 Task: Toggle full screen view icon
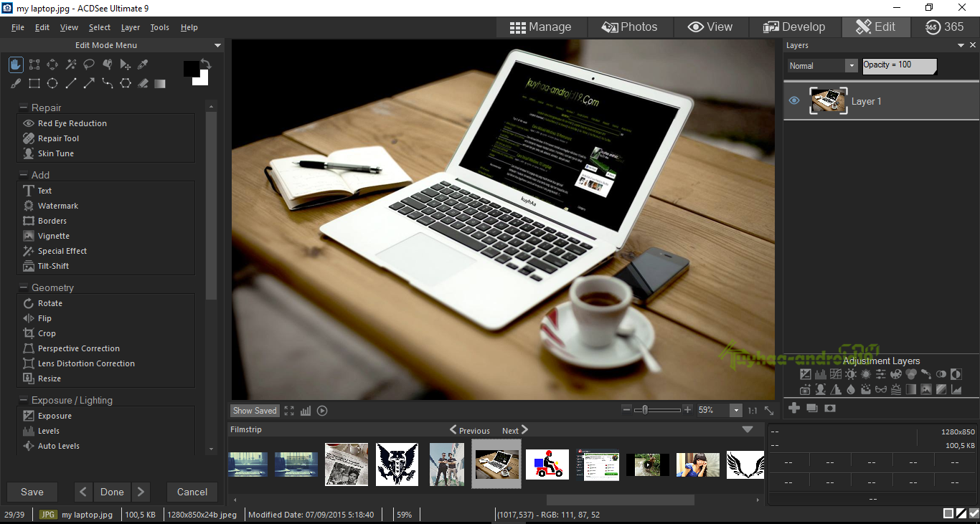point(289,411)
